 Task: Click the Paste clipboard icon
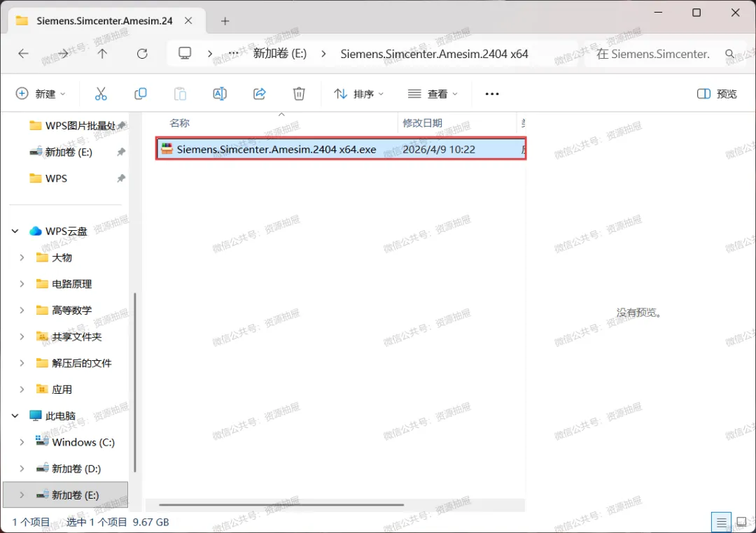click(x=180, y=94)
